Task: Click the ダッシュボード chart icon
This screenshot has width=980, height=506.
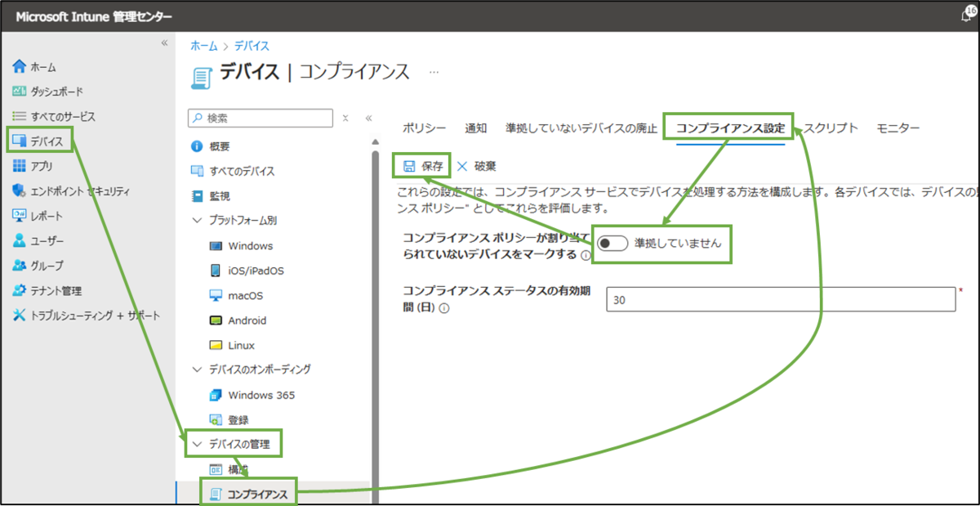Action: 20,91
